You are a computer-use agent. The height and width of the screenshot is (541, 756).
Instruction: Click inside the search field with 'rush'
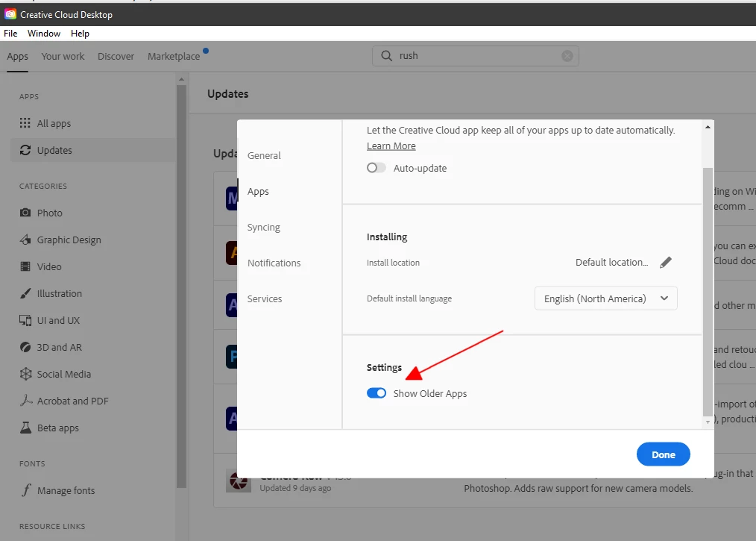pyautogui.click(x=476, y=56)
